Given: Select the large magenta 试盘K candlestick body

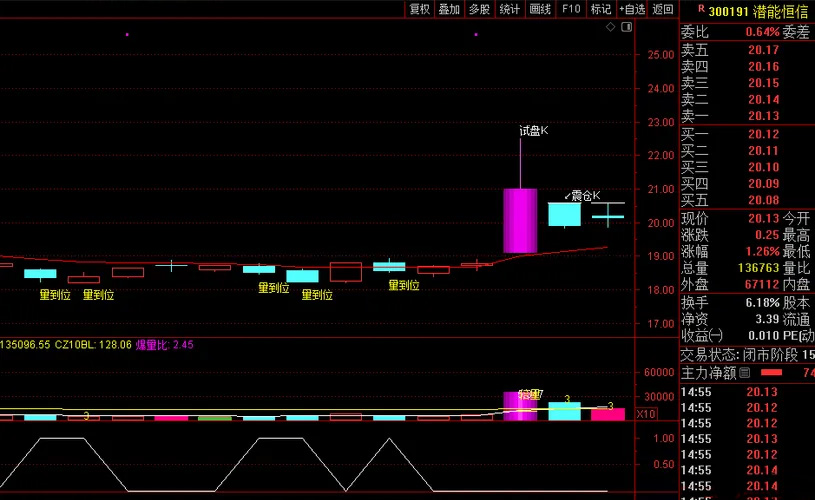Looking at the screenshot, I should tap(520, 220).
